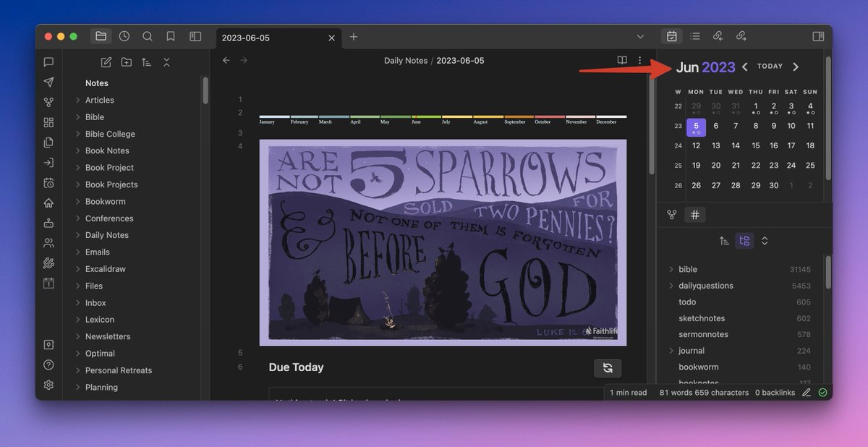868x447 pixels.
Task: Toggle the left sidebar panel
Action: (x=195, y=36)
